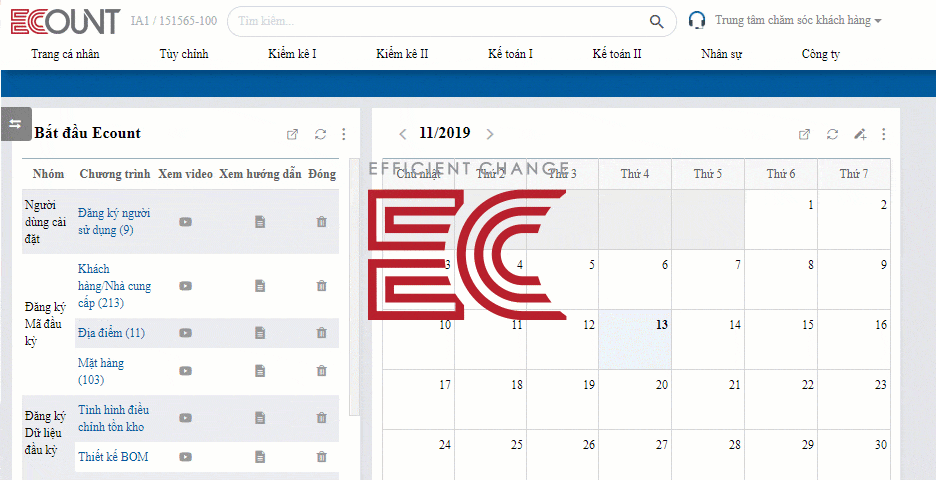
Task: Add new calendar entry with pencil-plus icon
Action: coord(860,134)
